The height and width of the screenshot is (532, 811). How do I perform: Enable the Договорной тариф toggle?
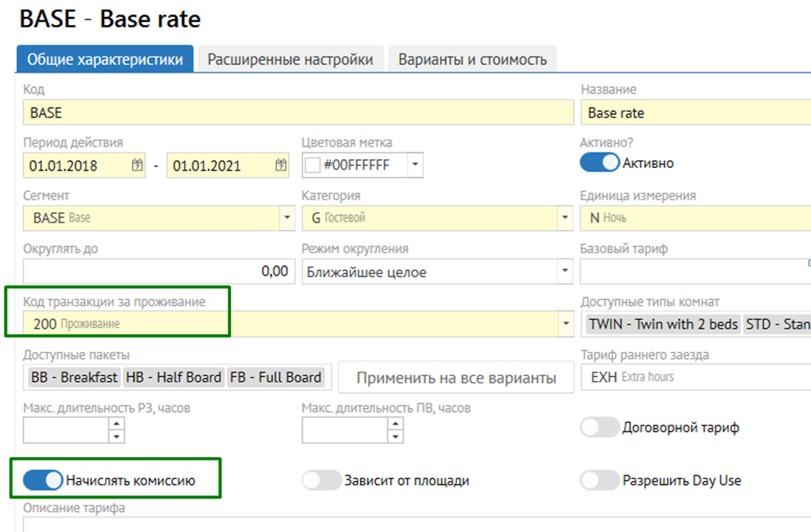(x=599, y=428)
